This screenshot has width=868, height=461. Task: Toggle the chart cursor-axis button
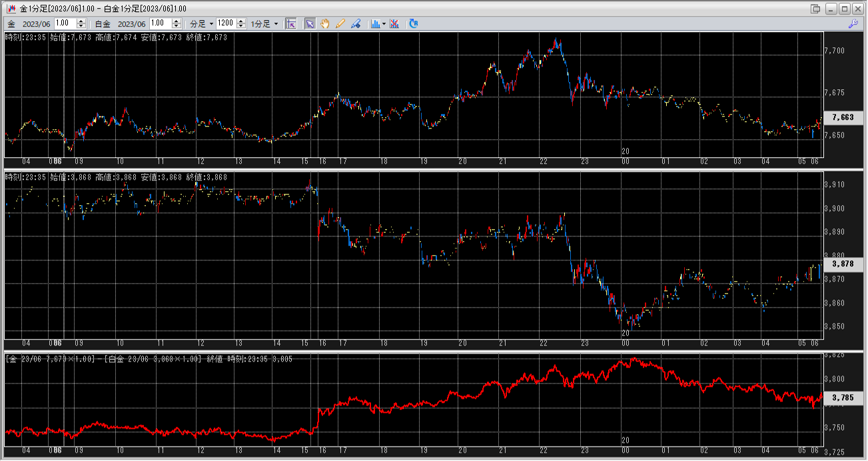pos(290,23)
